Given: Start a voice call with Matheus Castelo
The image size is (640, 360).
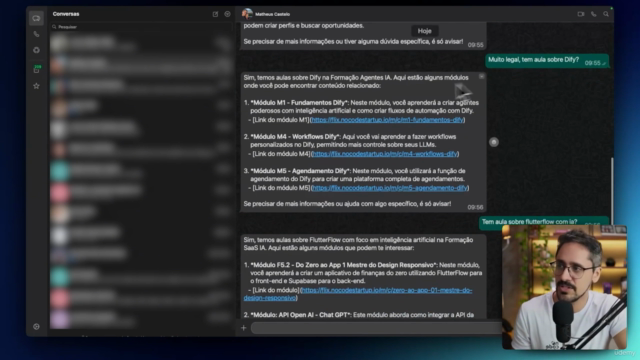Looking at the screenshot, I should [x=593, y=14].
